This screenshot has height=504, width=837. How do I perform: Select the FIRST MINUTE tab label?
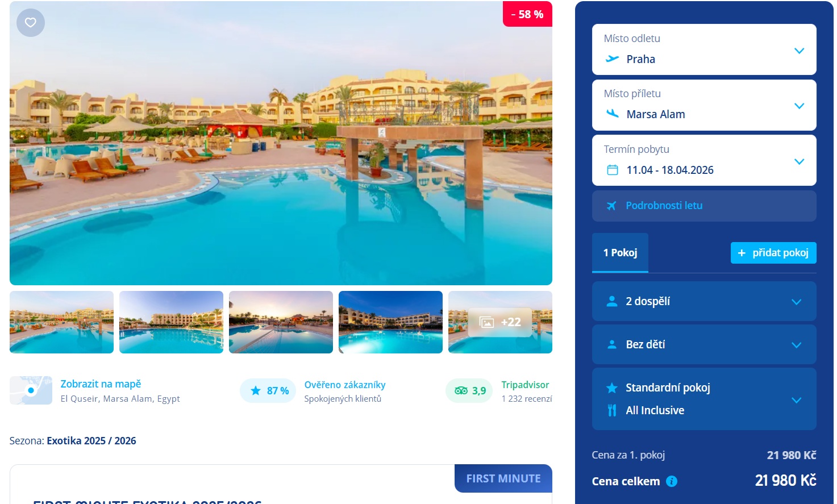[503, 478]
